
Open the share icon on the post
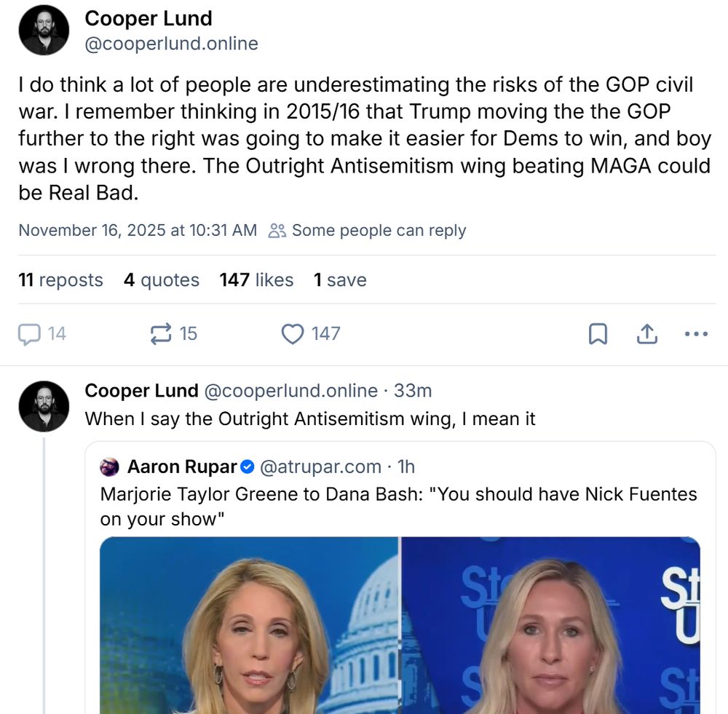(x=646, y=333)
